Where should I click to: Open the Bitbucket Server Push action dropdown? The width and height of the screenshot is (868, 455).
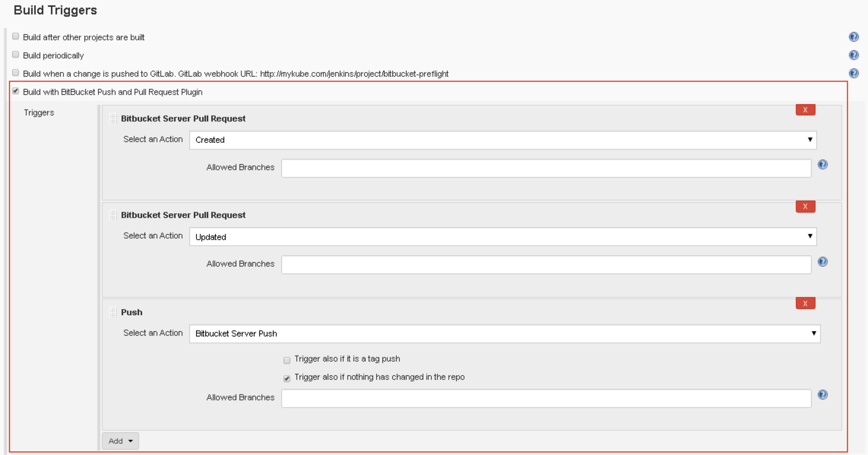(504, 333)
